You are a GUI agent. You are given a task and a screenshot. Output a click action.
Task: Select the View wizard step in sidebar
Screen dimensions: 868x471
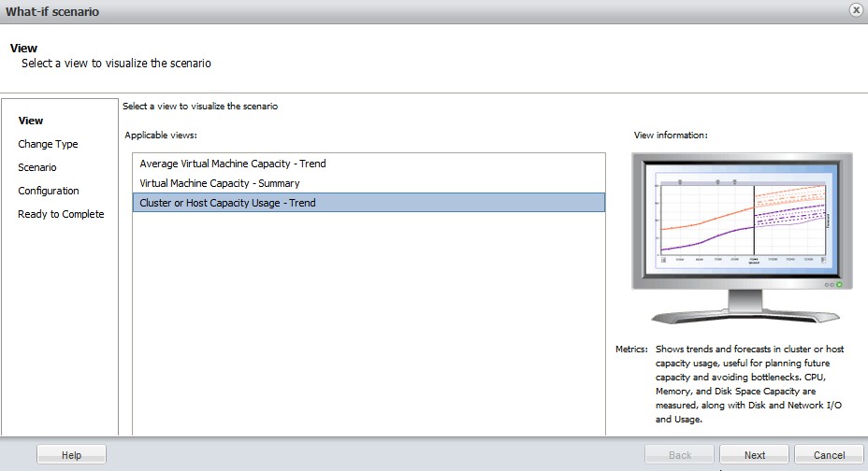click(31, 121)
